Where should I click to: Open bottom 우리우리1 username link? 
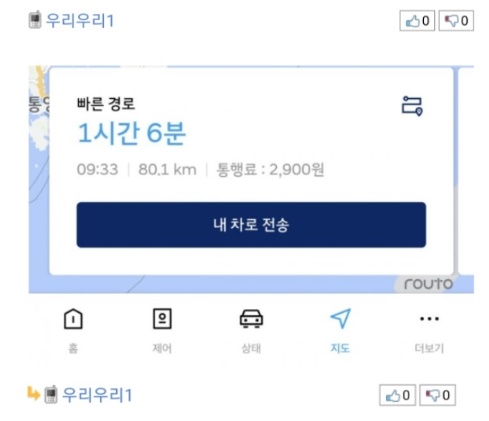tap(97, 395)
